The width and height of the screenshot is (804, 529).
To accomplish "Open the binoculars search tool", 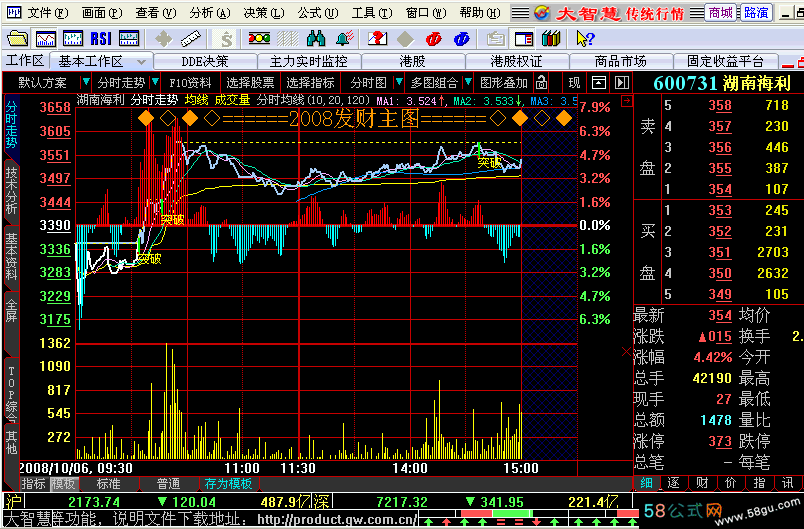I will click(315, 38).
